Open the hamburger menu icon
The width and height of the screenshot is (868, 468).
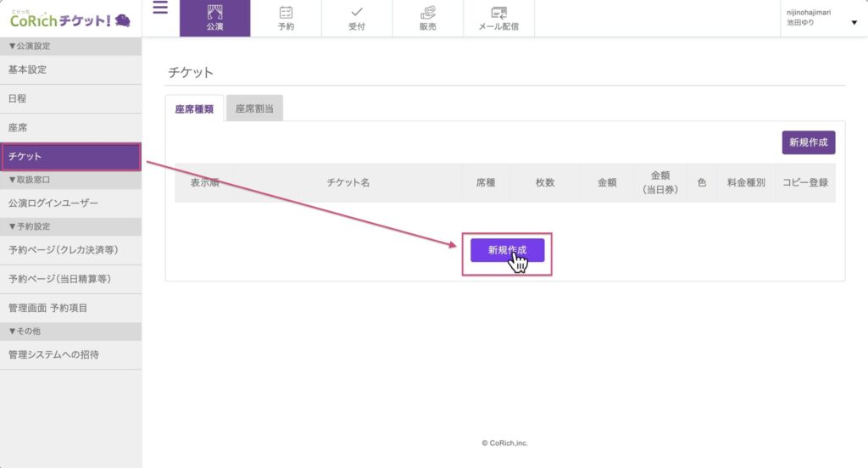click(160, 8)
